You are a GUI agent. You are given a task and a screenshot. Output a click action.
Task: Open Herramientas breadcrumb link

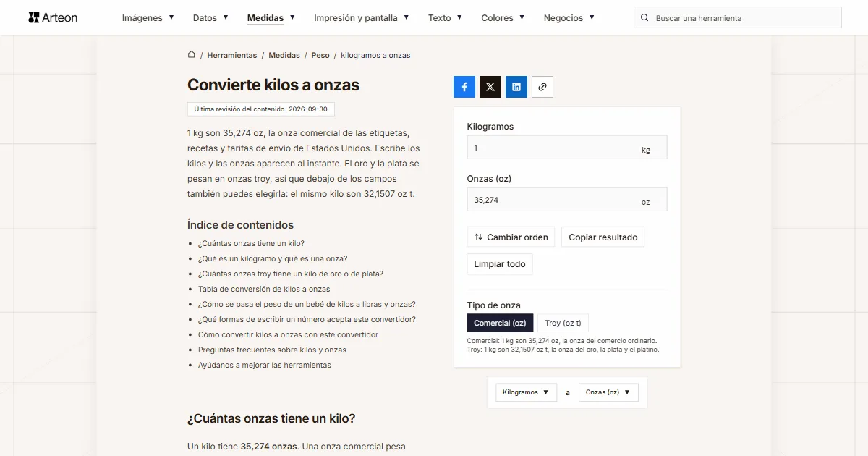click(x=232, y=55)
